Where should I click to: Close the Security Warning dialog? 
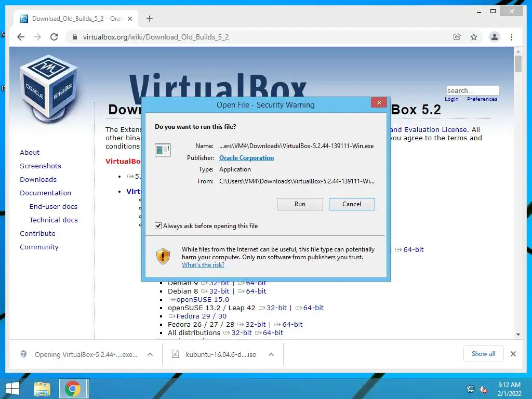coord(379,102)
